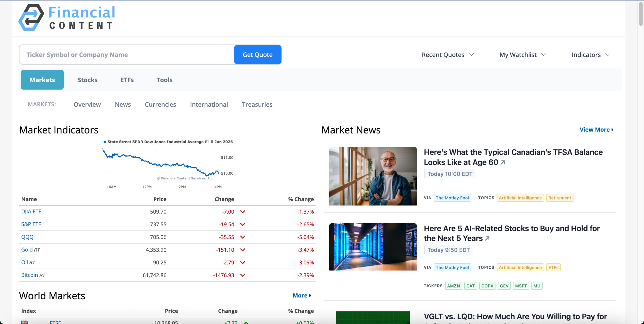Open the FTSE index link

(x=55, y=322)
